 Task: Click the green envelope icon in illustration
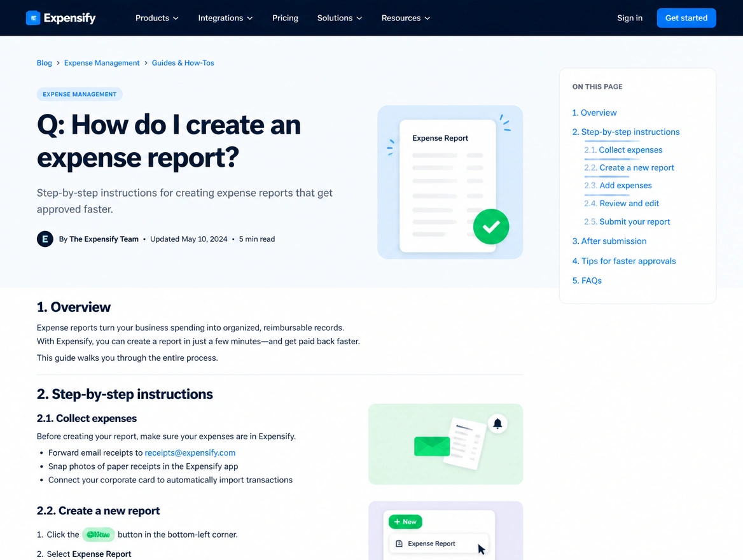click(432, 446)
